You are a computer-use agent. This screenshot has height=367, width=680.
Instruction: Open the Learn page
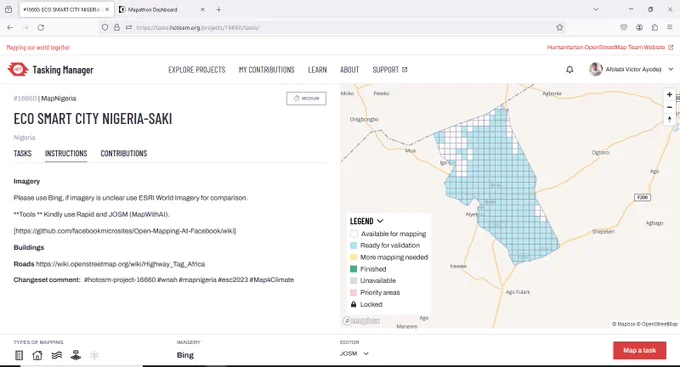317,69
